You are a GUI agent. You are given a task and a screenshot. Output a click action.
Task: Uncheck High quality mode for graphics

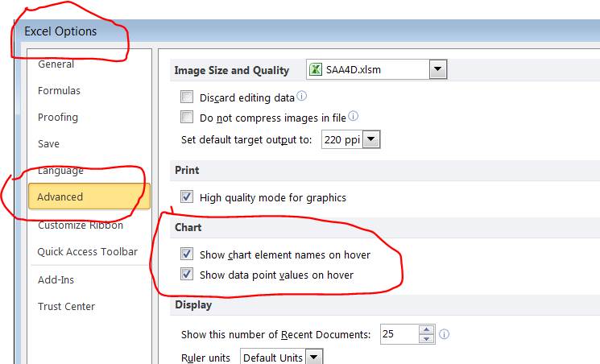tap(187, 197)
